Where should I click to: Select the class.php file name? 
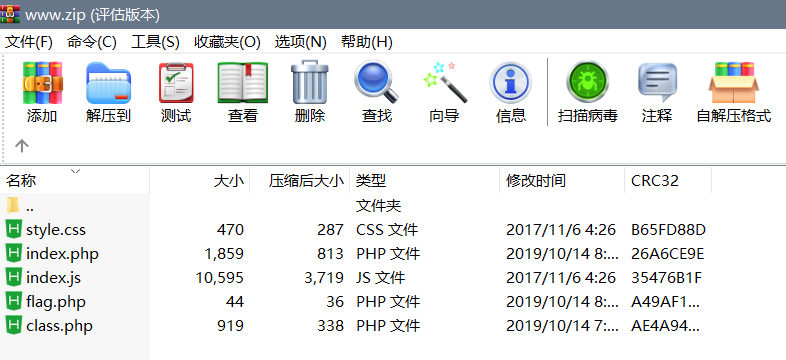59,326
